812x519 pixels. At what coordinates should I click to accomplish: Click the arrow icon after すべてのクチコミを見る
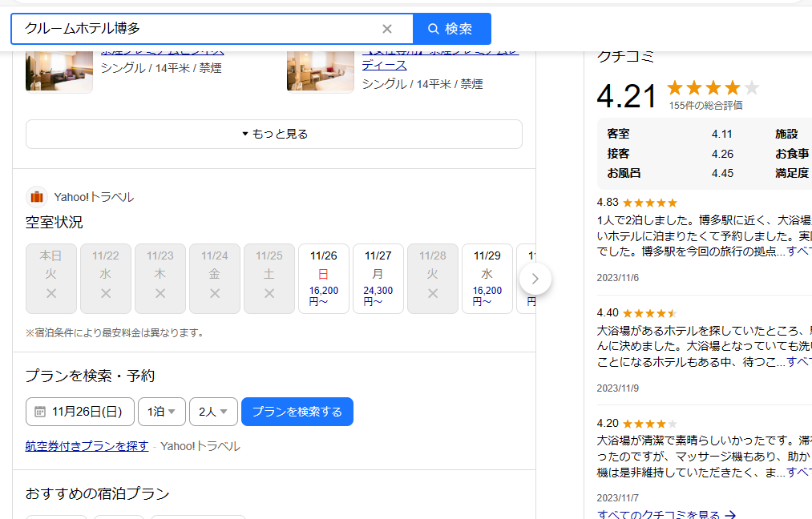732,516
